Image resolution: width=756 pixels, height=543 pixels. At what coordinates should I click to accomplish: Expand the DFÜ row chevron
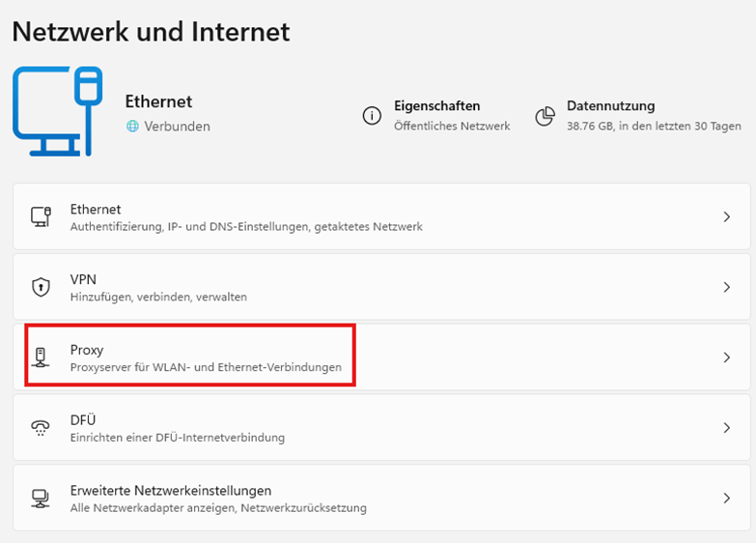pyautogui.click(x=726, y=428)
